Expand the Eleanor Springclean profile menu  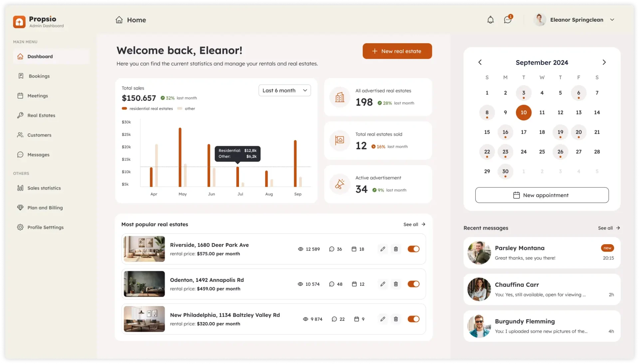(612, 20)
